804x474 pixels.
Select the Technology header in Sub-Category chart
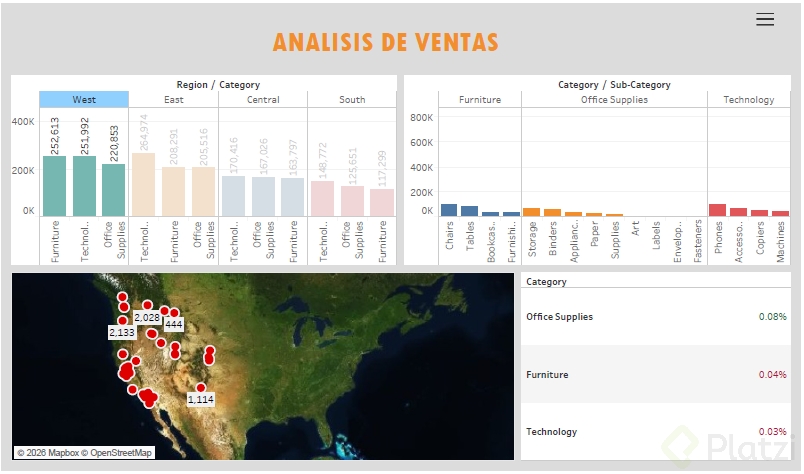[x=749, y=100]
